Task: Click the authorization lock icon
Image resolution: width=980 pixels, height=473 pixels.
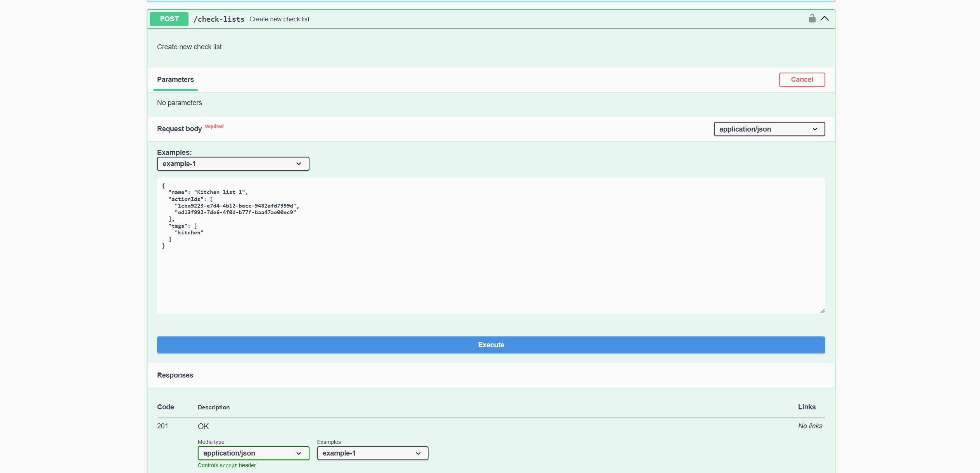Action: click(812, 18)
